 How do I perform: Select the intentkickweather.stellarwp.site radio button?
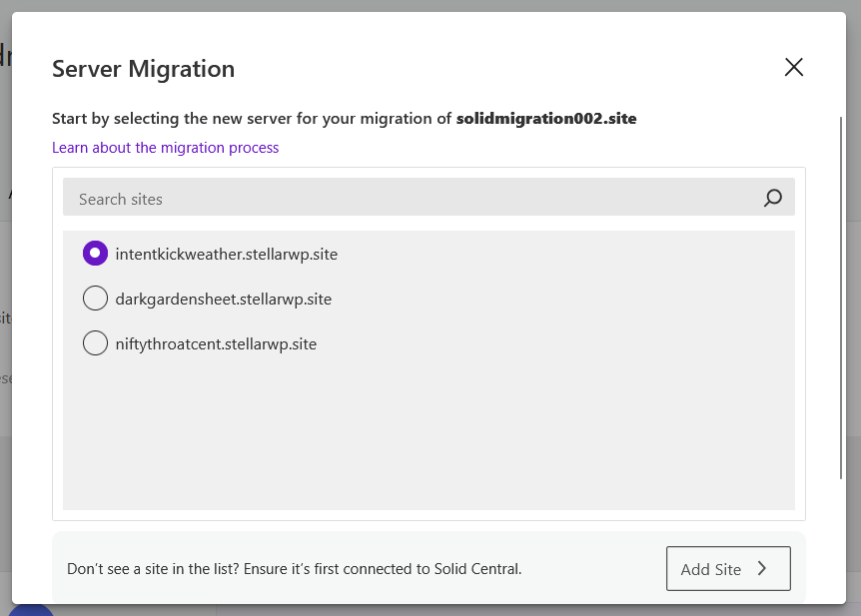point(95,254)
